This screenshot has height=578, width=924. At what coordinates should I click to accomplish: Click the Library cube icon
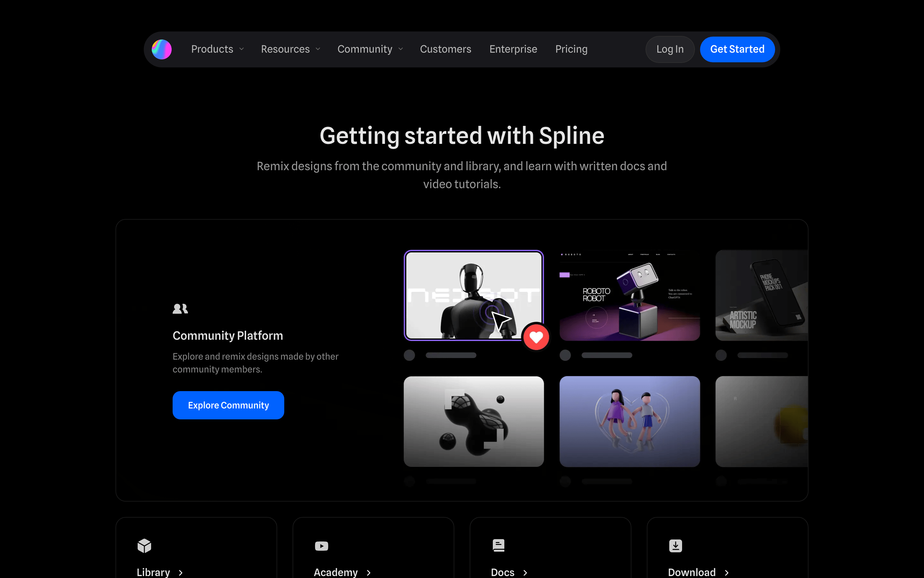point(144,546)
